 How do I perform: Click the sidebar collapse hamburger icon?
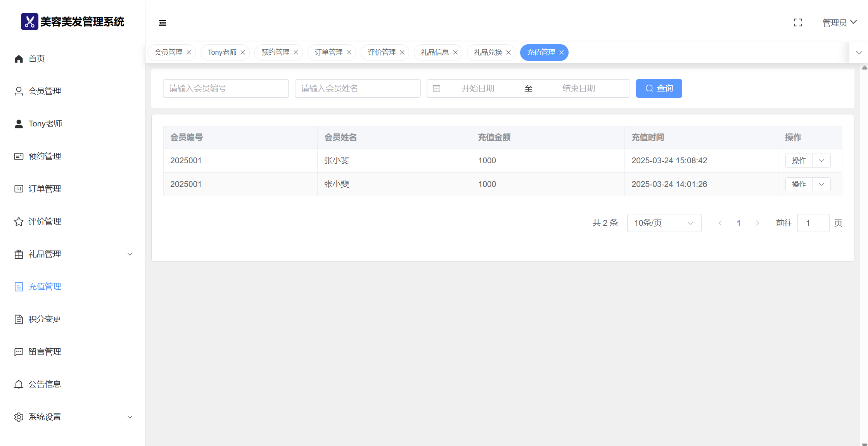(x=163, y=23)
